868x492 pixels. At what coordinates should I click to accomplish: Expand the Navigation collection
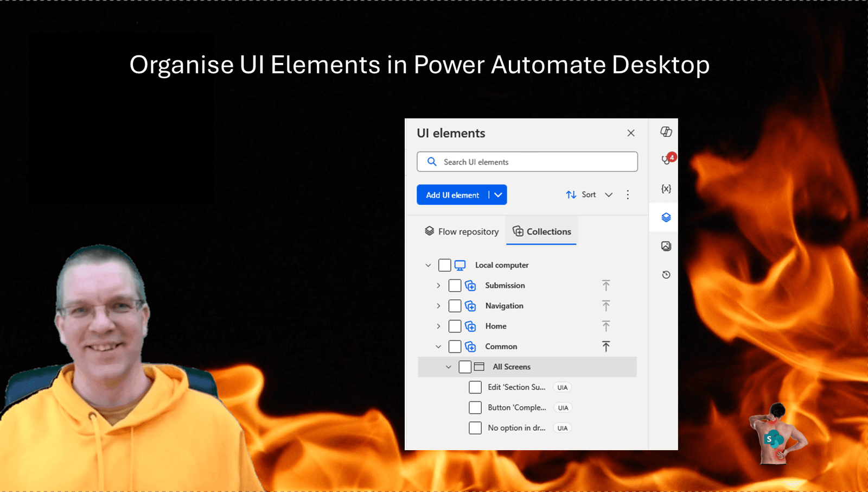438,306
